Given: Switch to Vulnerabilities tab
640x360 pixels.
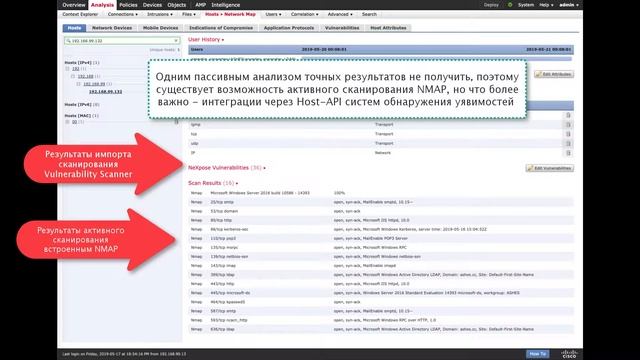Looking at the screenshot, I should tap(342, 28).
